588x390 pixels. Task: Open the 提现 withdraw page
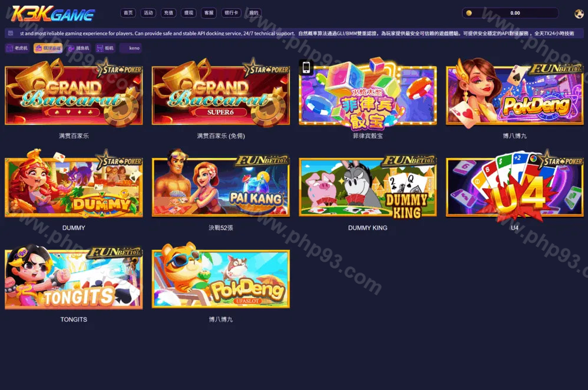click(x=189, y=13)
